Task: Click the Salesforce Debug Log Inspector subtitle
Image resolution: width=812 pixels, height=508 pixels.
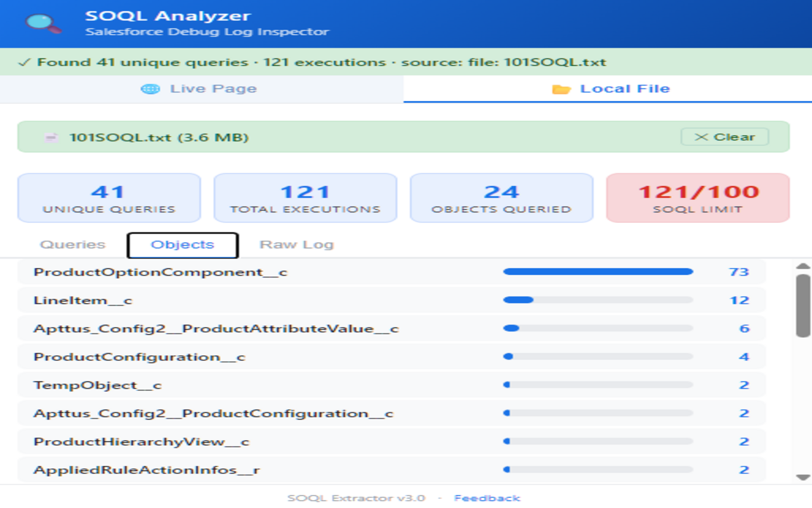Action: [x=207, y=32]
